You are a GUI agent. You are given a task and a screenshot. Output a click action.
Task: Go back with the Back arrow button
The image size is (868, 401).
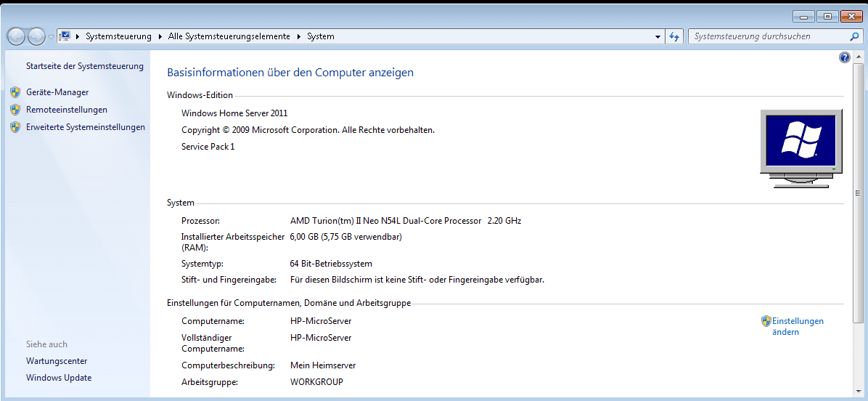pos(16,36)
